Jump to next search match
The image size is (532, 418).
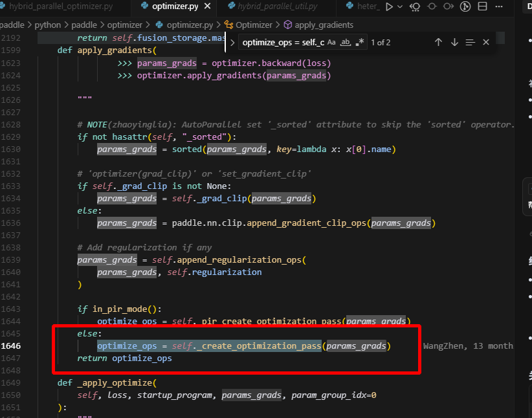coord(454,42)
